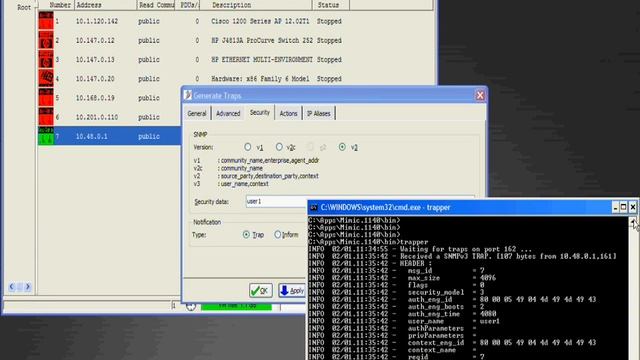Click HP ETHERNET MULTI-ENVIRONMENT description
This screenshot has width=640, height=360.
click(262, 60)
